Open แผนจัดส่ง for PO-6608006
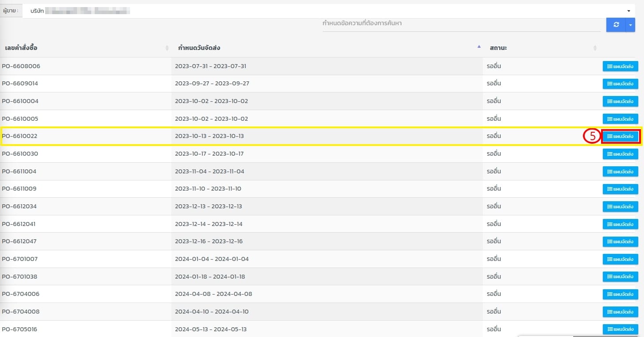 click(x=620, y=66)
